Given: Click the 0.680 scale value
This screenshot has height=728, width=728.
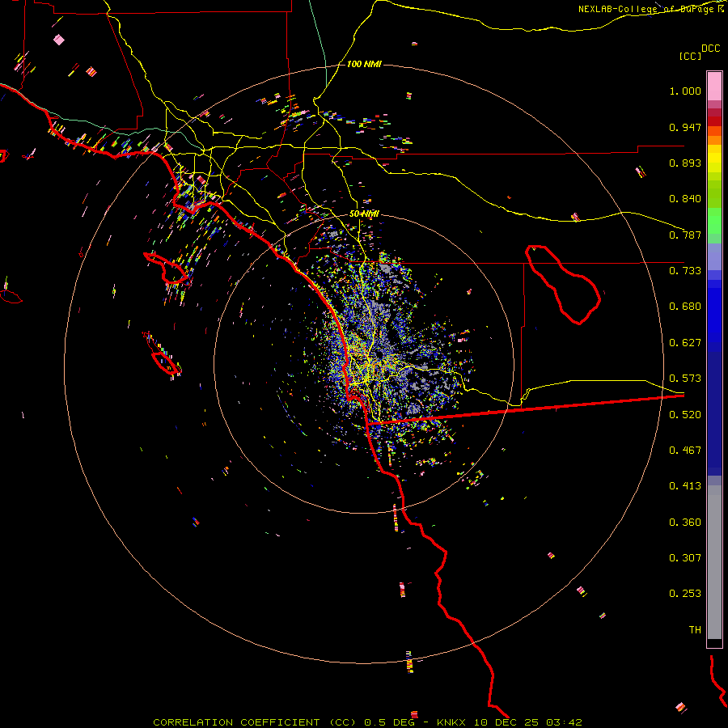Looking at the screenshot, I should [685, 307].
